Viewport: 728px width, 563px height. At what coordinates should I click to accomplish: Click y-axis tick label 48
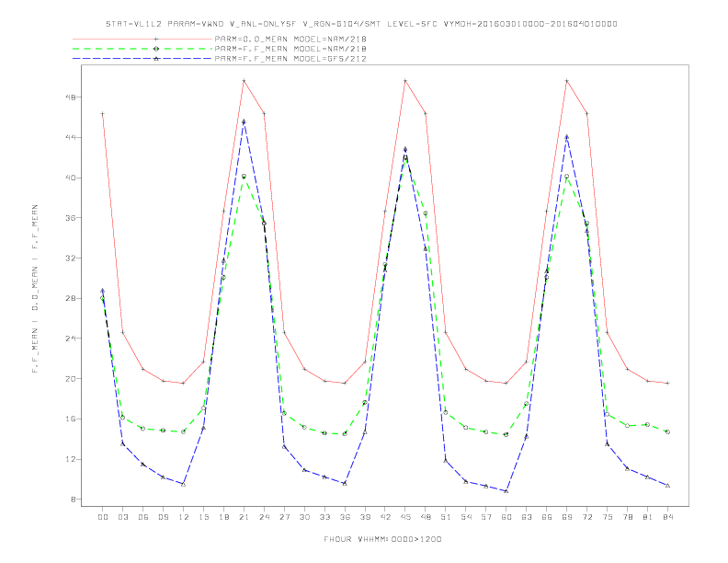(x=71, y=98)
